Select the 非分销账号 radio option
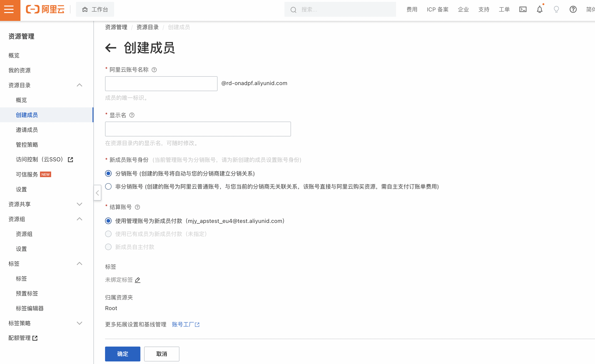This screenshot has height=364, width=595. coord(108,186)
